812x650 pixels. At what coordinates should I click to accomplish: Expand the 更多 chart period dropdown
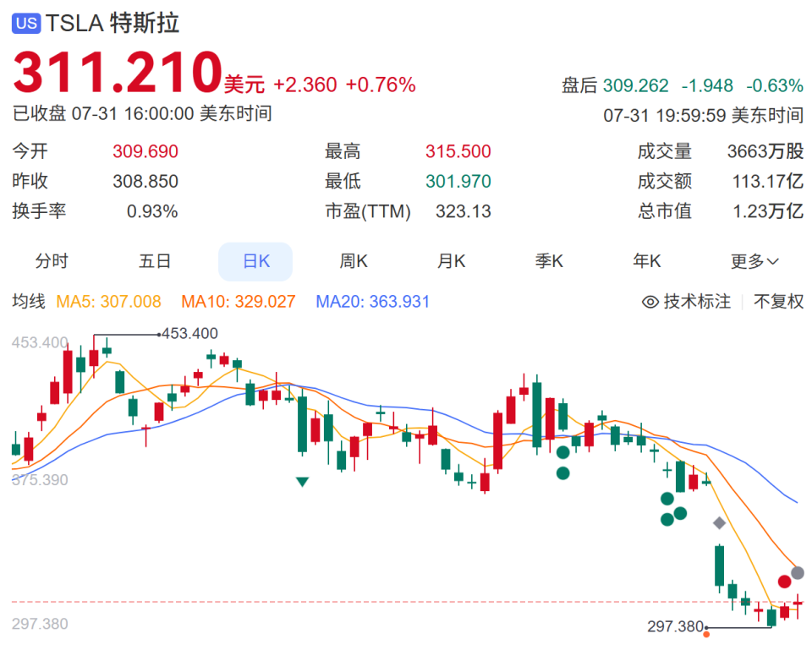click(x=754, y=261)
